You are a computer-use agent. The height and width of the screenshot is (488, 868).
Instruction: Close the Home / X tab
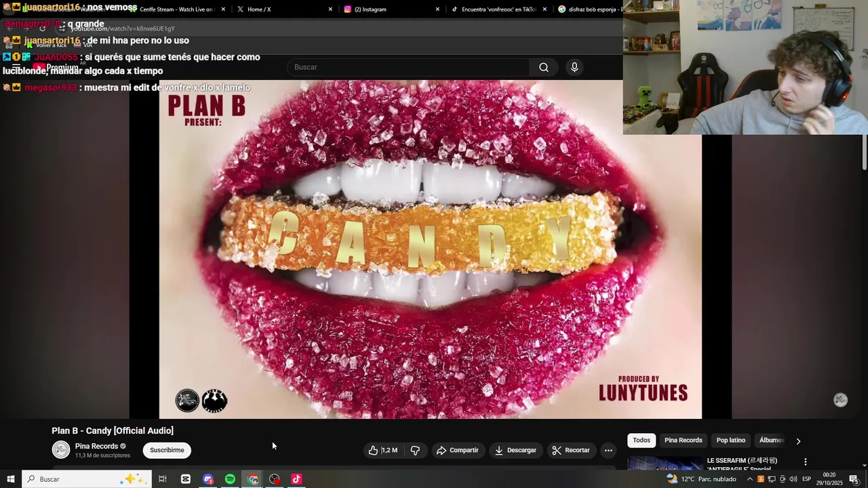(330, 9)
